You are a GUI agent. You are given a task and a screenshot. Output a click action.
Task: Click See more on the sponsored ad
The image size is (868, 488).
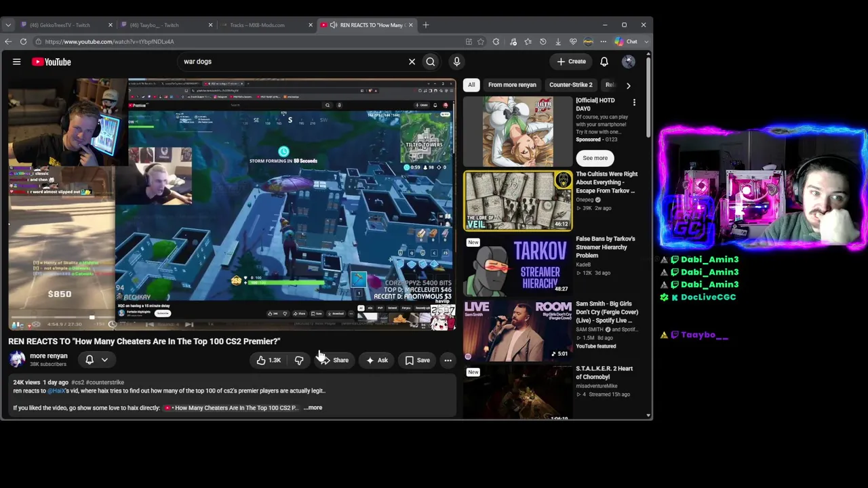pyautogui.click(x=595, y=158)
